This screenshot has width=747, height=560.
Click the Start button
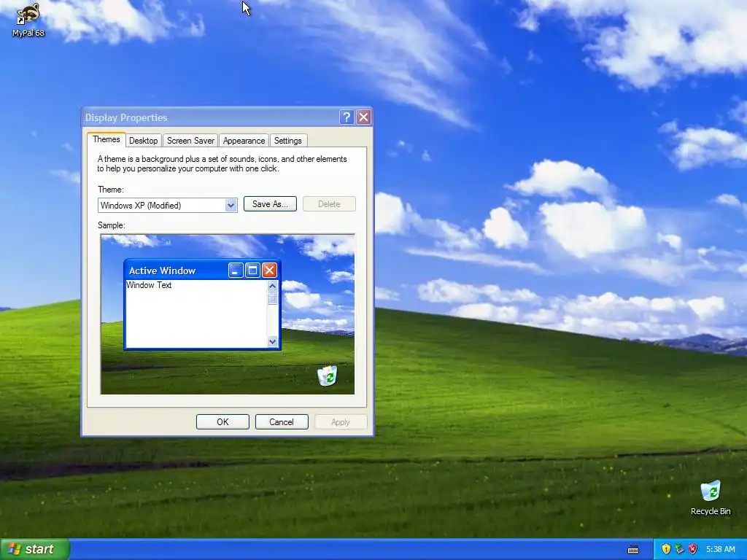(34, 549)
